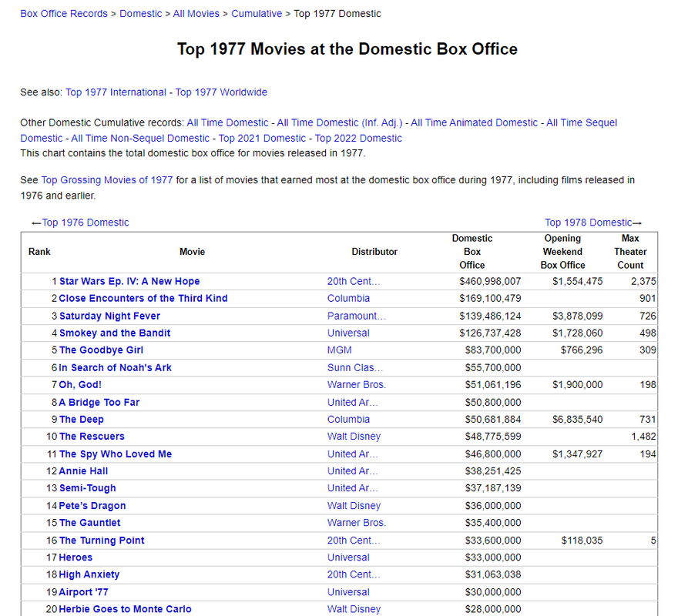Open Smokey and the Bandit movie page
678x616 pixels.
coord(115,333)
